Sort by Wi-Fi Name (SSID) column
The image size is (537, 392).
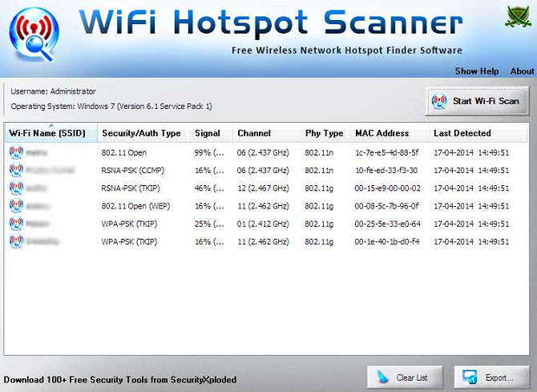(x=51, y=133)
